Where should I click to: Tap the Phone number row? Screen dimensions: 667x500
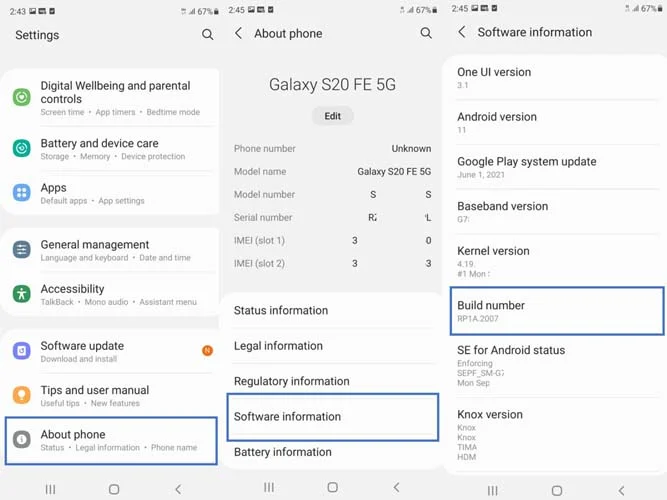[333, 149]
